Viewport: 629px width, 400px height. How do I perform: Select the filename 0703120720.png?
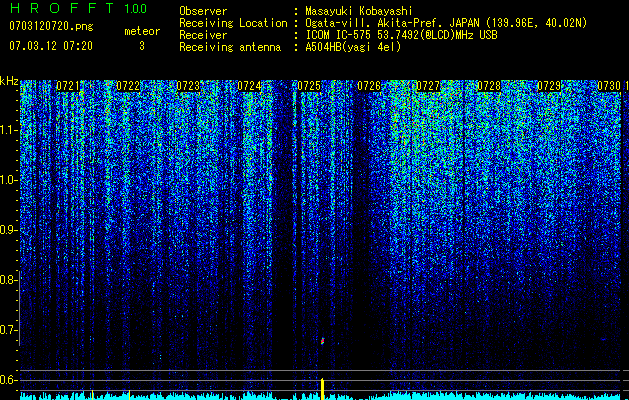click(x=51, y=26)
